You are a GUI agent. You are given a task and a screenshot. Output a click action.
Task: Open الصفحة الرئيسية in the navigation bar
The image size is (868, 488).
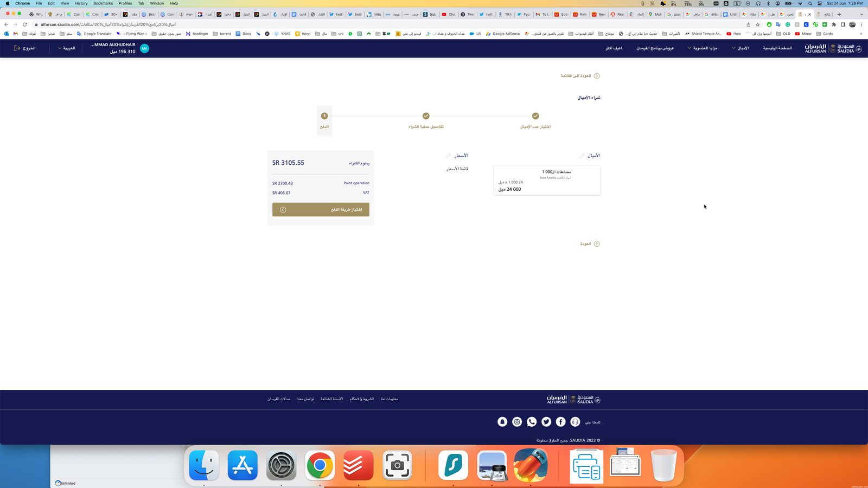[x=777, y=48]
